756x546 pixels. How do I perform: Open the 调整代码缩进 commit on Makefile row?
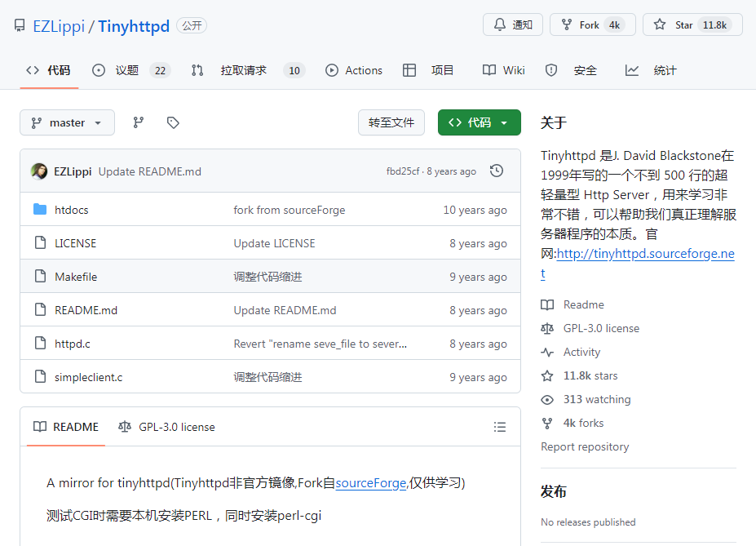(x=267, y=277)
